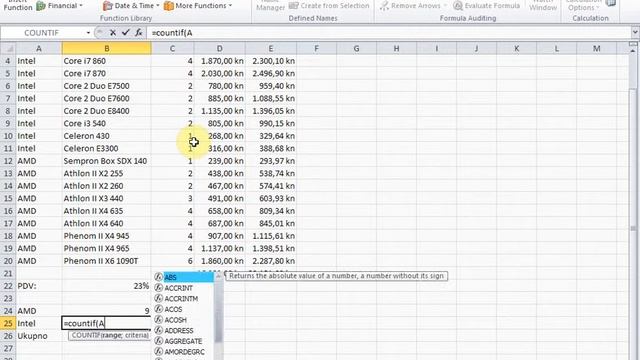The height and width of the screenshot is (360, 640).
Task: Click the 'Intel' label cell in row 25
Action: 39,323
